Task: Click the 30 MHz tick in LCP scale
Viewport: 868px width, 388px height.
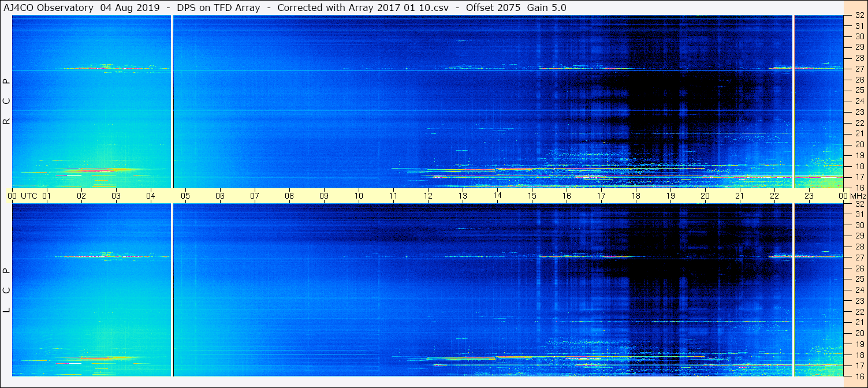Action: tap(859, 225)
